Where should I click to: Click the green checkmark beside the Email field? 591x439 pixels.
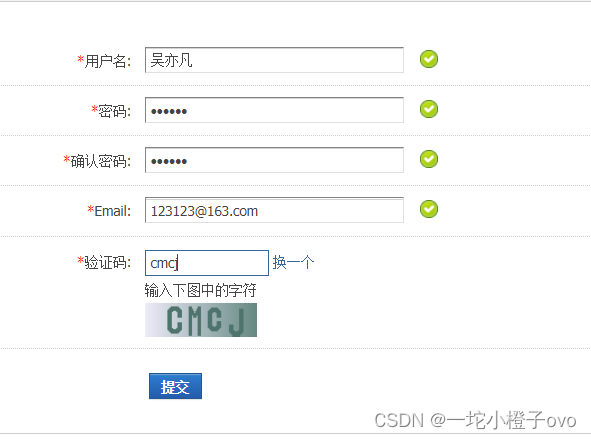429,209
